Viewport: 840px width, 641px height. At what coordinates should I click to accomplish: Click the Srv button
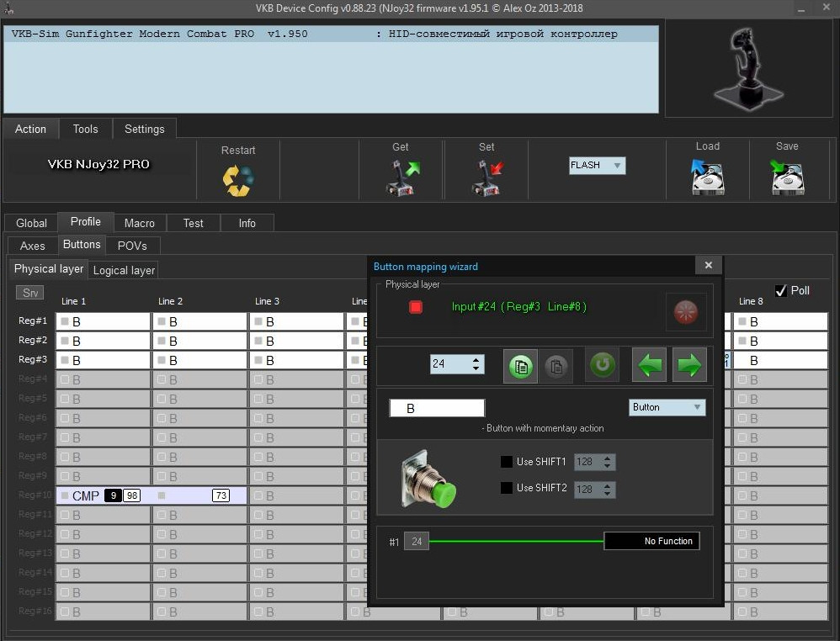coord(30,293)
